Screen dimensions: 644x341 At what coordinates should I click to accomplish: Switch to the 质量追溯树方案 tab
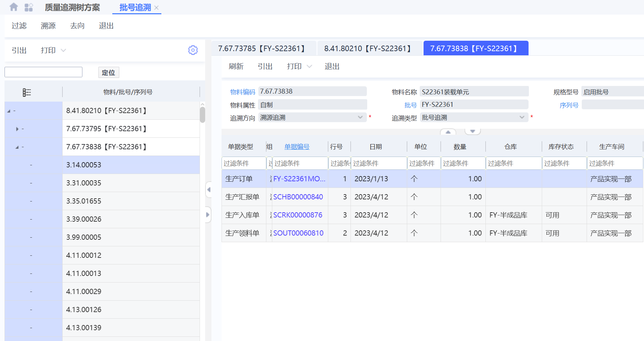(x=72, y=7)
